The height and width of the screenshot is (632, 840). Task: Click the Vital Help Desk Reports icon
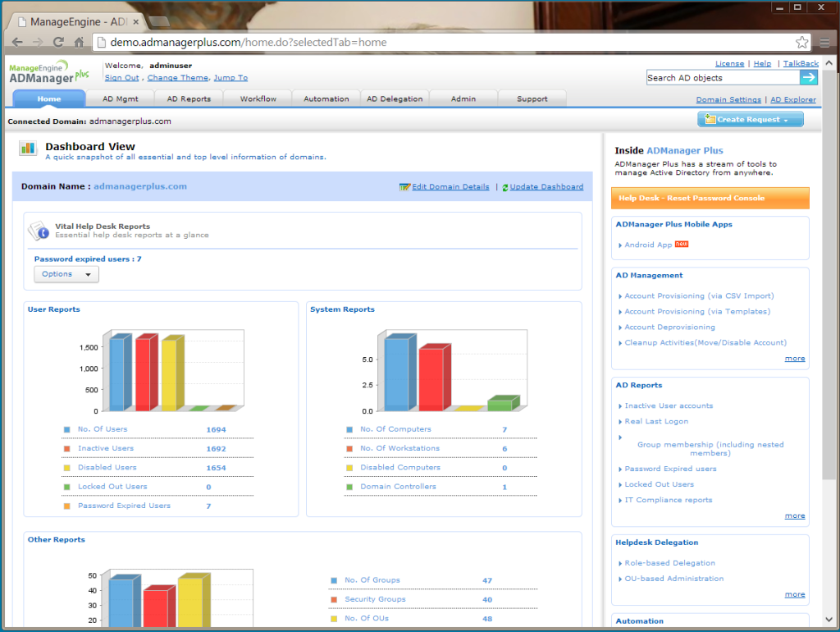point(39,231)
